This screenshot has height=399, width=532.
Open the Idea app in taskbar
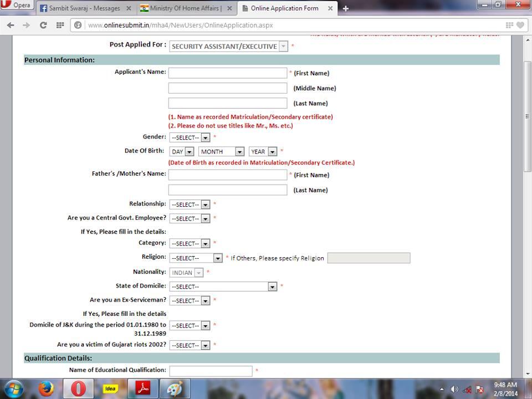(111, 389)
